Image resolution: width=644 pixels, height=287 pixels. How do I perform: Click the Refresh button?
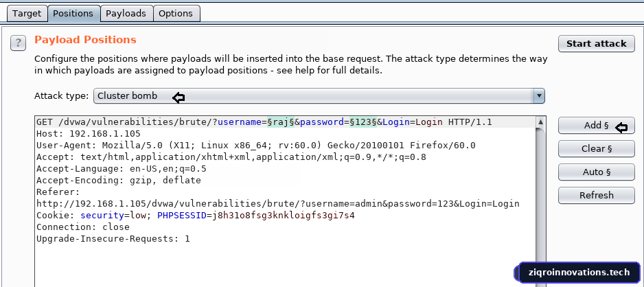pyautogui.click(x=597, y=195)
